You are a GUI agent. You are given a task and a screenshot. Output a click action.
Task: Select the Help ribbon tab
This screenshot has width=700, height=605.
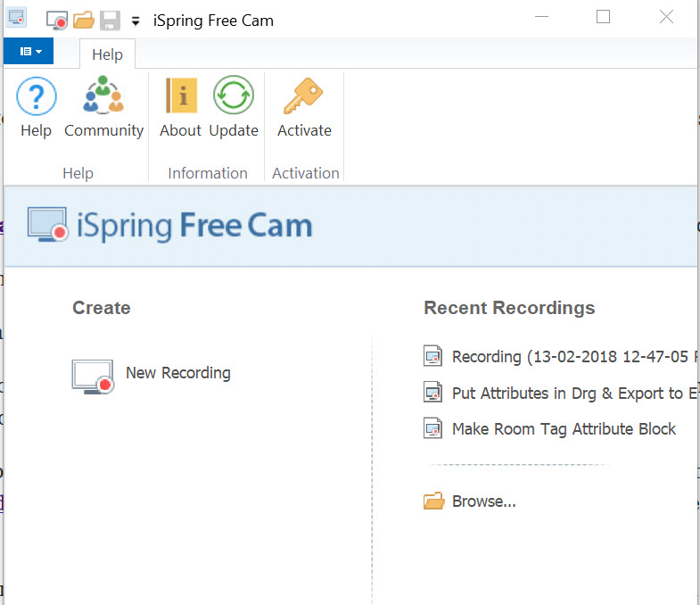click(107, 54)
